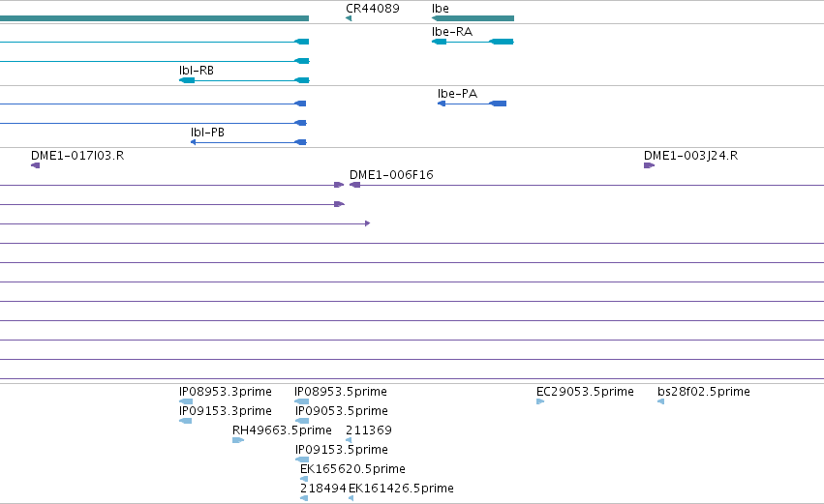Select IP08953.3prime EST arrow

click(x=186, y=401)
